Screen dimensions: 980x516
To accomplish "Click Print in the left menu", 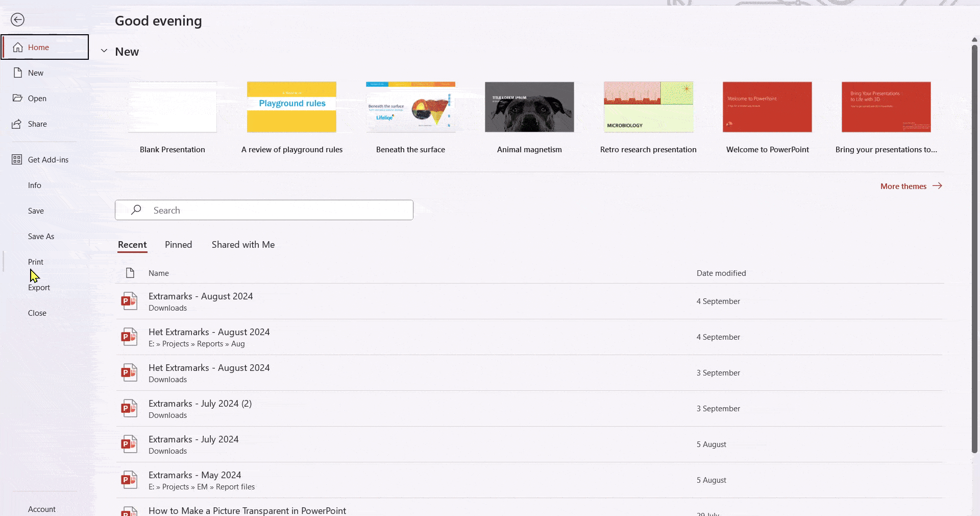I will 35,262.
